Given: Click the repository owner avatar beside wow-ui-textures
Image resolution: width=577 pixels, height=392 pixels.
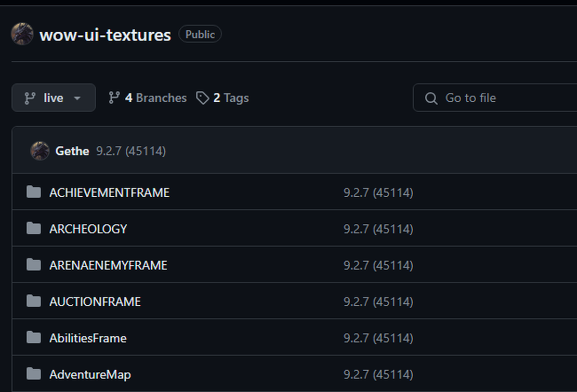Looking at the screenshot, I should [x=22, y=34].
